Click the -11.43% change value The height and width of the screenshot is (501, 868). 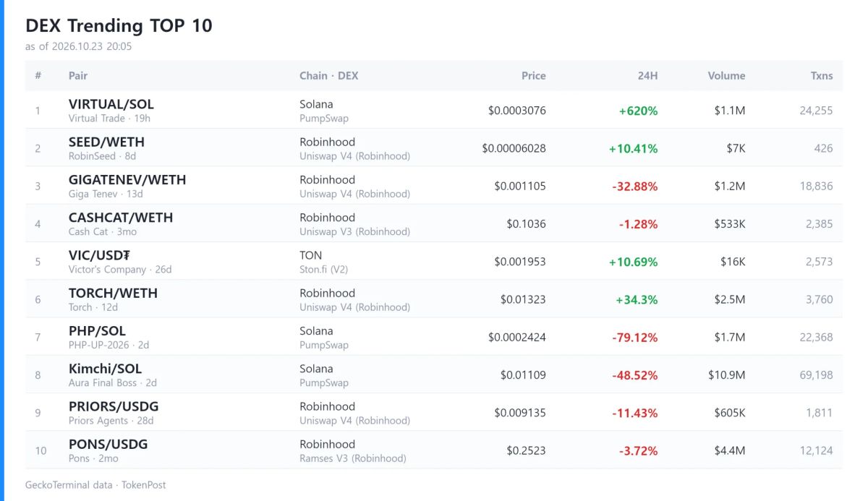click(x=635, y=413)
